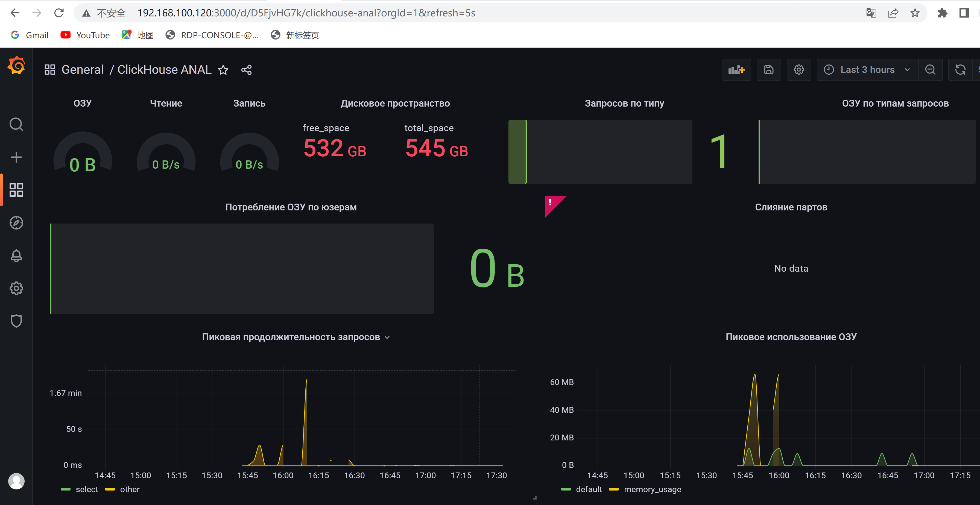980x505 pixels.
Task: Open the Explore compass icon
Action: [x=16, y=223]
